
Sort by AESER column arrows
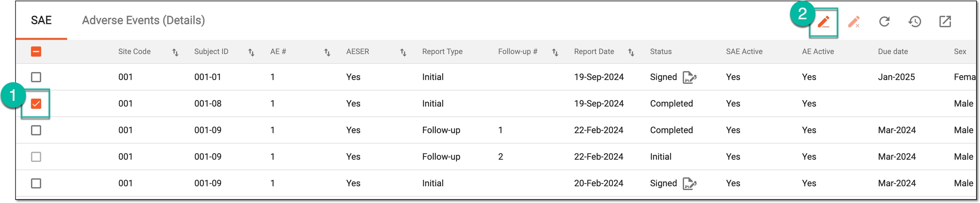tap(403, 52)
